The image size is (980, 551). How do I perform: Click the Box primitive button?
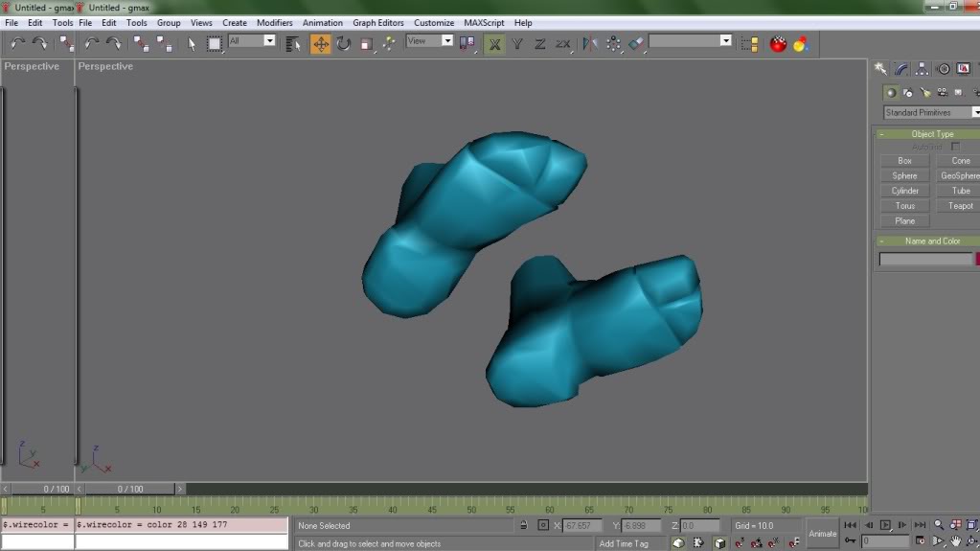(x=904, y=161)
